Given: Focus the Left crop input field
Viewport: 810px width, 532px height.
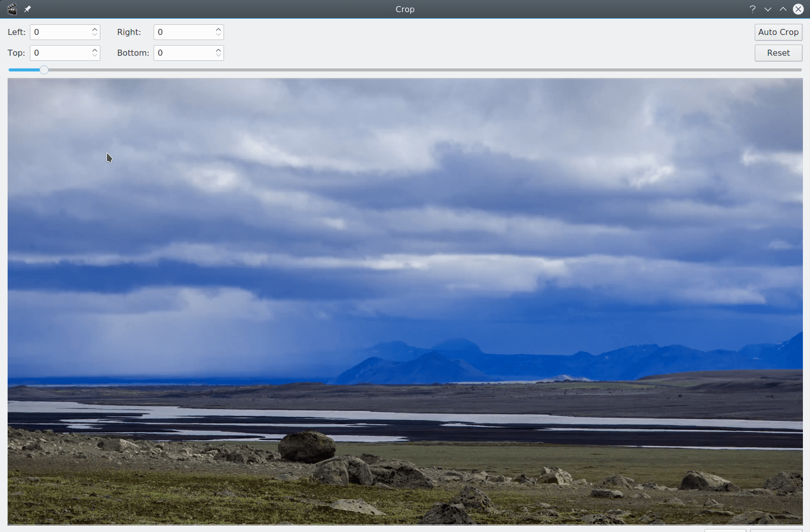Looking at the screenshot, I should click(61, 32).
